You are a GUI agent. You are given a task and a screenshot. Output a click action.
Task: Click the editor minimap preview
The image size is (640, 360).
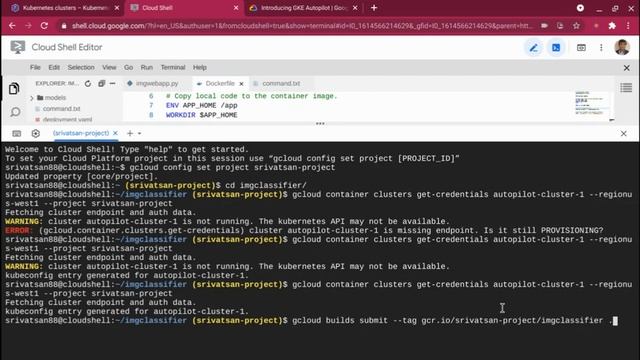591,104
